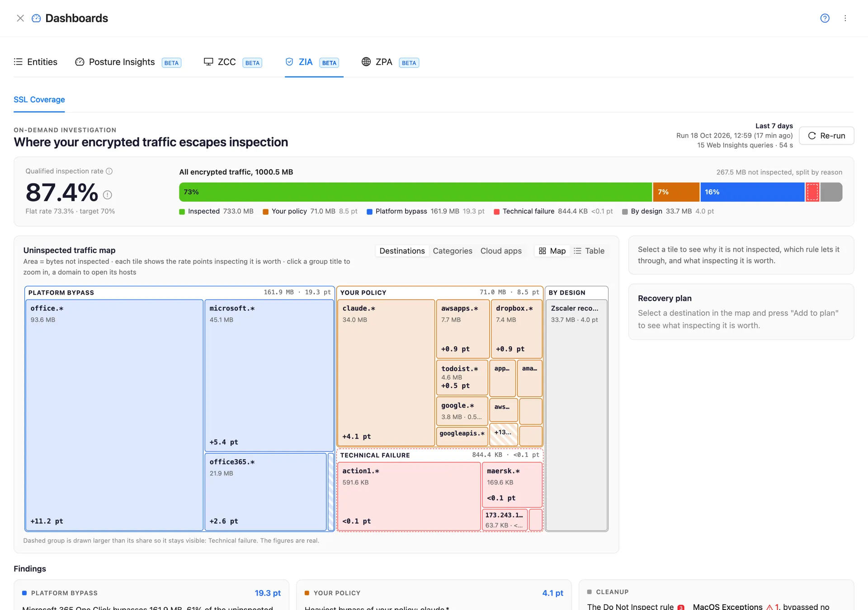
Task: Select the action1.* tile
Action: point(409,496)
